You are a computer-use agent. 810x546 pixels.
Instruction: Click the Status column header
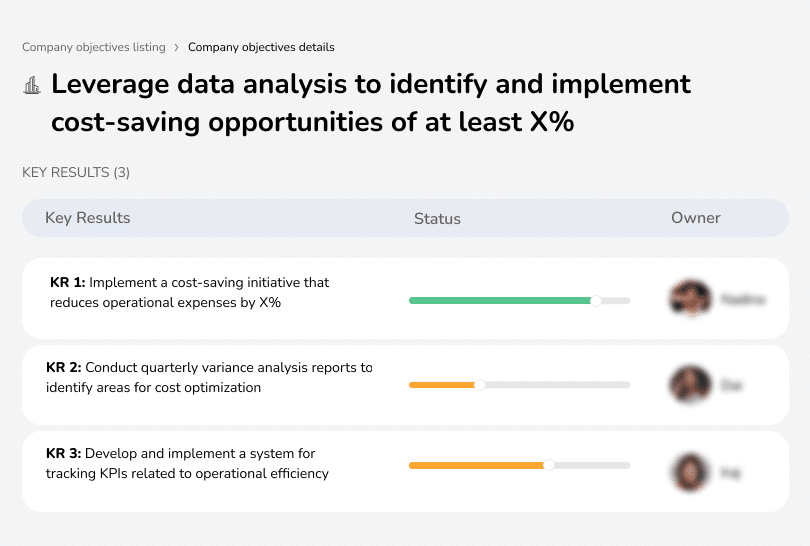pyautogui.click(x=437, y=218)
